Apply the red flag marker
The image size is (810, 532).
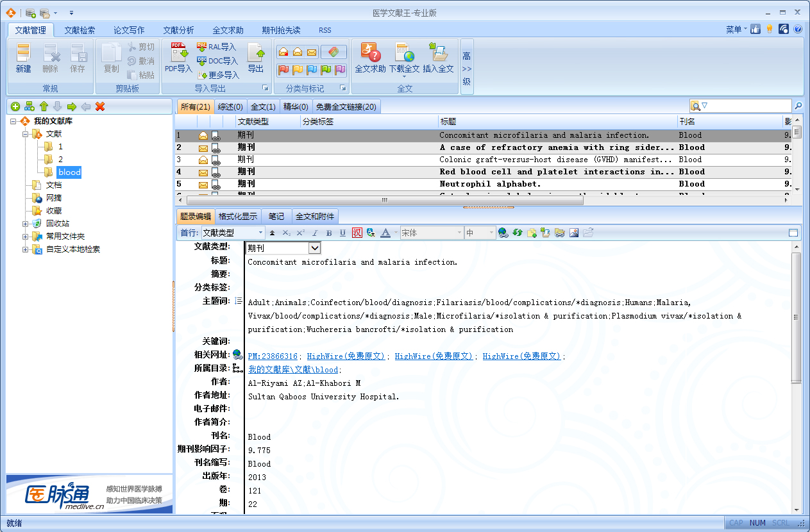[283, 69]
